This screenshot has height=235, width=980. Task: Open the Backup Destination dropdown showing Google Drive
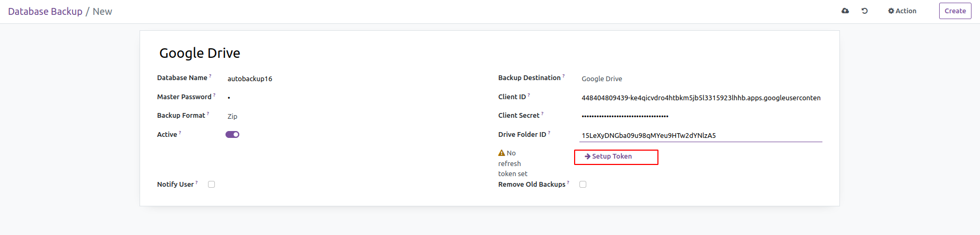(x=700, y=79)
